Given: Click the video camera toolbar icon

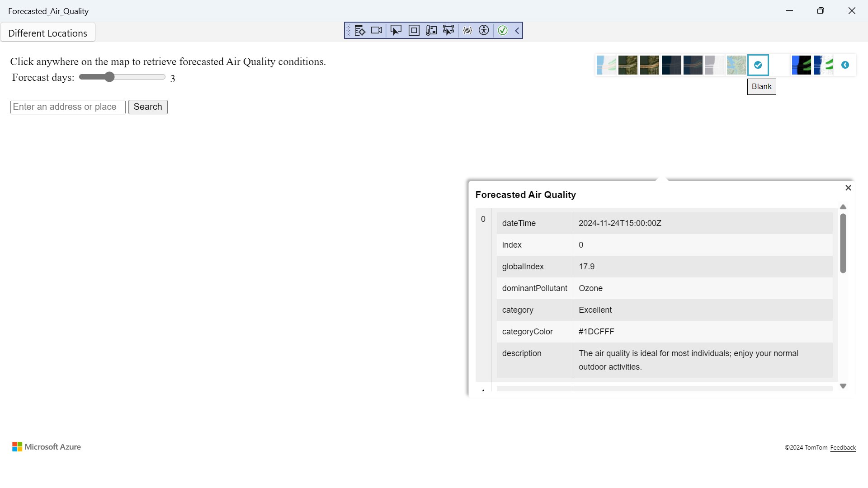Looking at the screenshot, I should [x=377, y=31].
